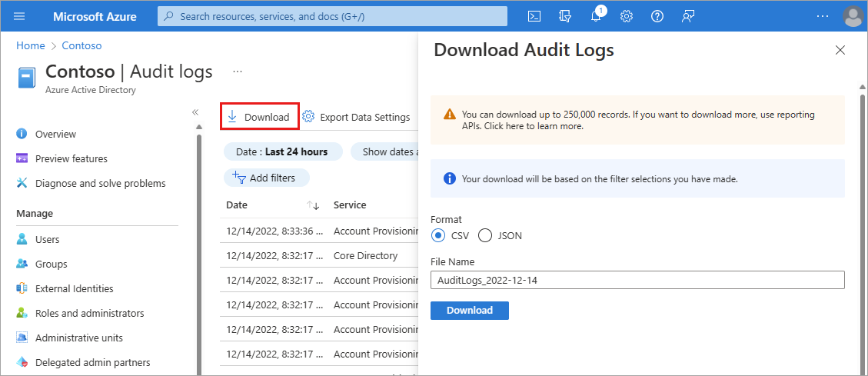Open the Azure portal hamburger menu
Screen dimensions: 868x376
tap(19, 16)
